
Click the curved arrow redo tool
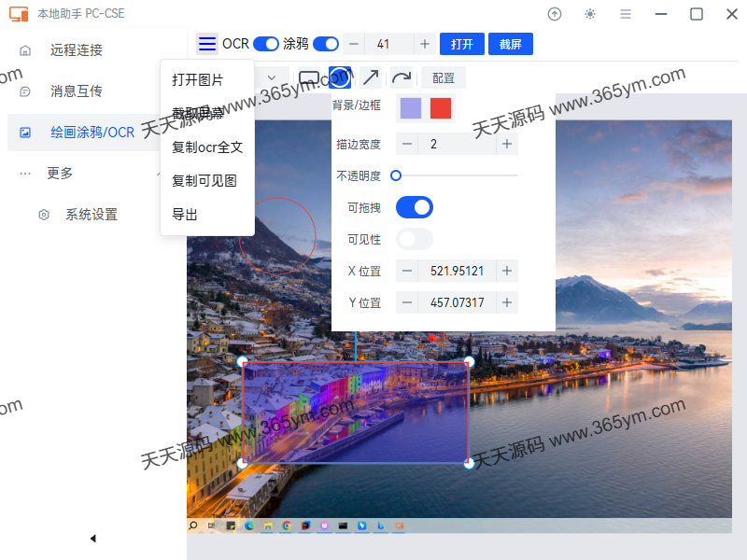(x=400, y=77)
